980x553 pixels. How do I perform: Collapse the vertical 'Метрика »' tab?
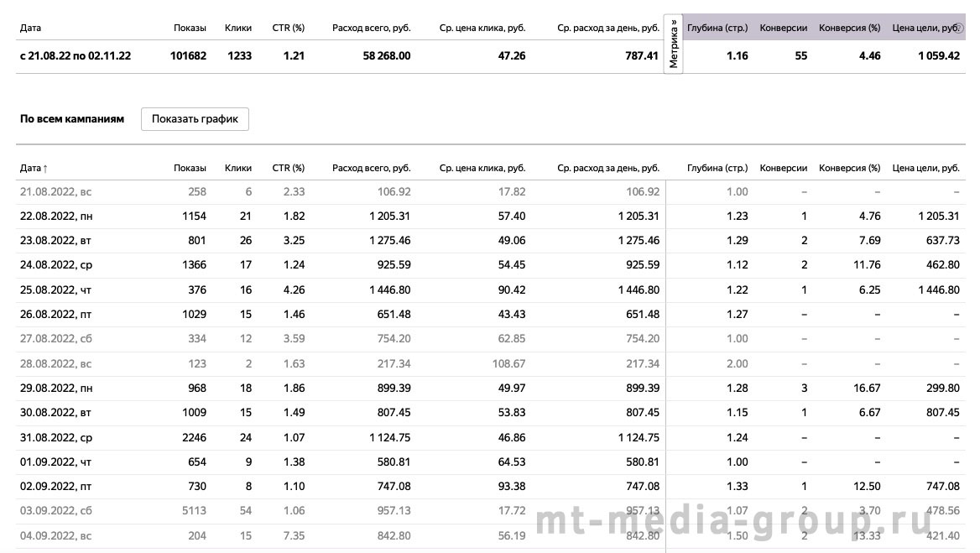coord(673,44)
